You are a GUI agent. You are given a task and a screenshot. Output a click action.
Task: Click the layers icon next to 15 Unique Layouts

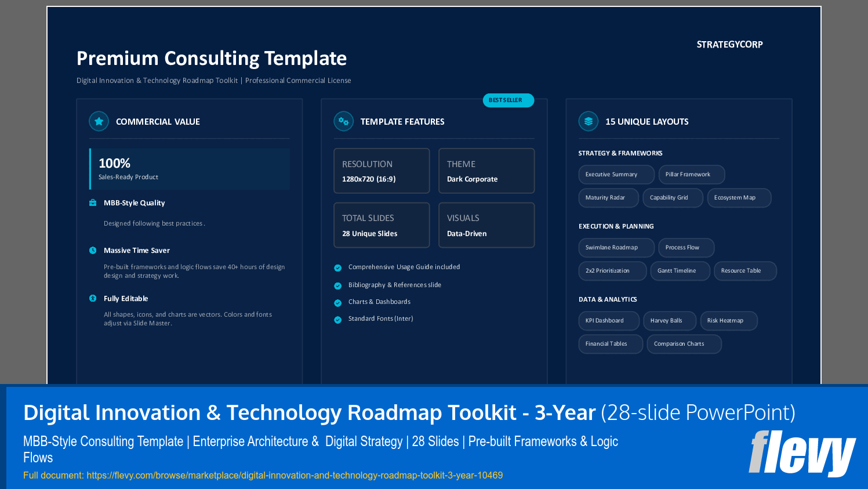tap(588, 121)
